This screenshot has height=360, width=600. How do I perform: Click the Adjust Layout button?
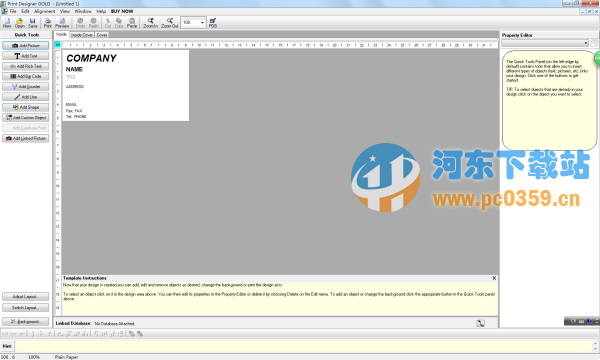tap(26, 297)
